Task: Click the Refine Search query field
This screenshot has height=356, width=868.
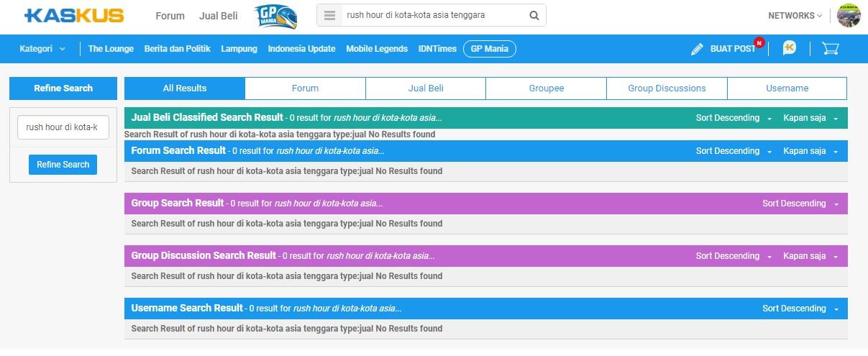Action: click(63, 127)
